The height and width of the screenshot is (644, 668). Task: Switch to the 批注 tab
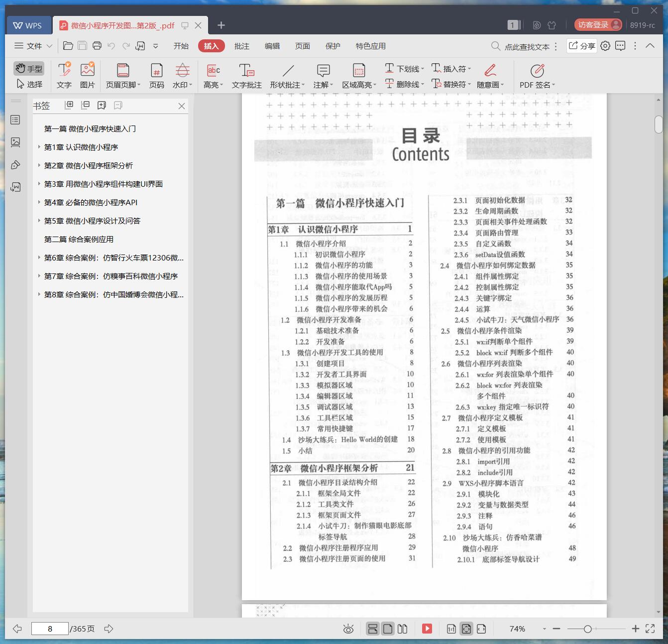(x=242, y=46)
